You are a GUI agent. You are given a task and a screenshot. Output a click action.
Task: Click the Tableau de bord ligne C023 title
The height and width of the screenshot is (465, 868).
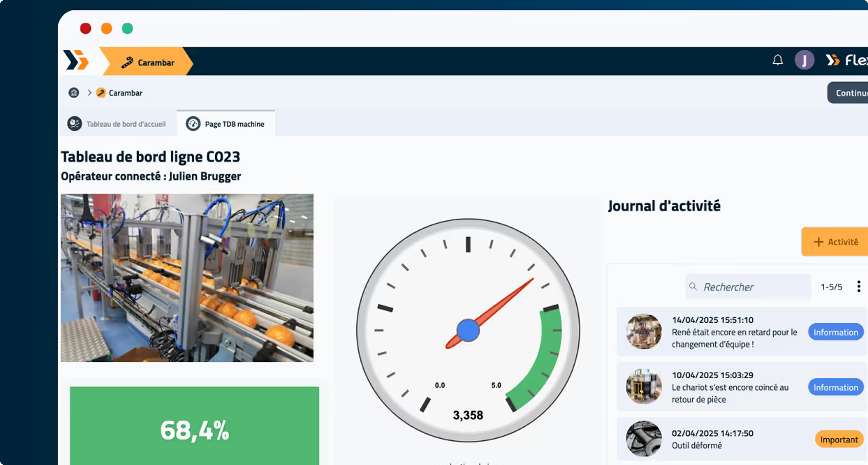[x=151, y=157]
